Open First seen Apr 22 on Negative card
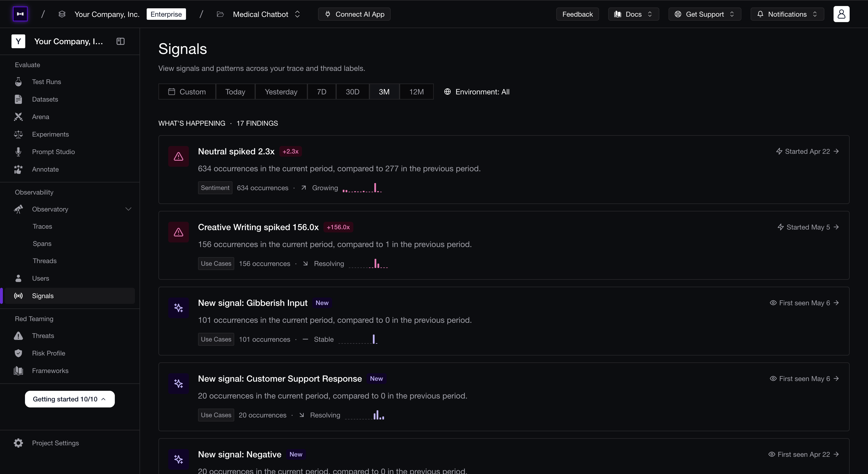Image resolution: width=868 pixels, height=474 pixels. click(804, 454)
